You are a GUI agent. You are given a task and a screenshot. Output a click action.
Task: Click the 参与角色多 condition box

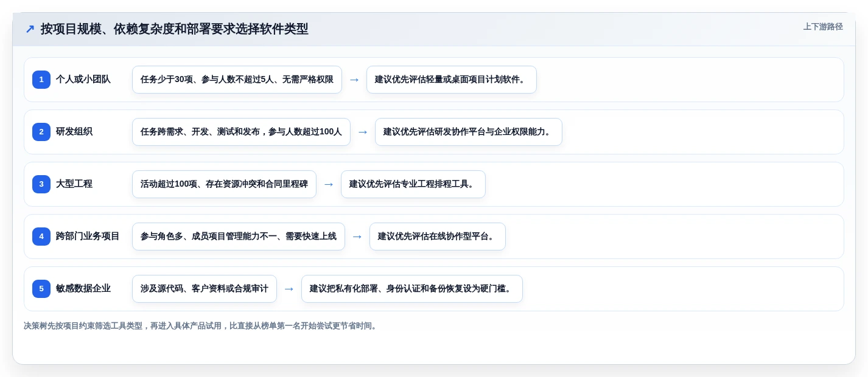click(239, 237)
